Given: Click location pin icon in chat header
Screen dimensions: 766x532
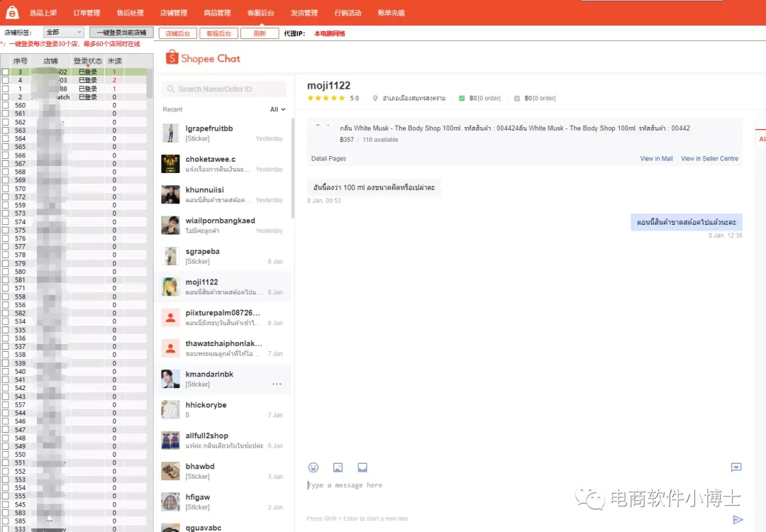Looking at the screenshot, I should point(375,98).
